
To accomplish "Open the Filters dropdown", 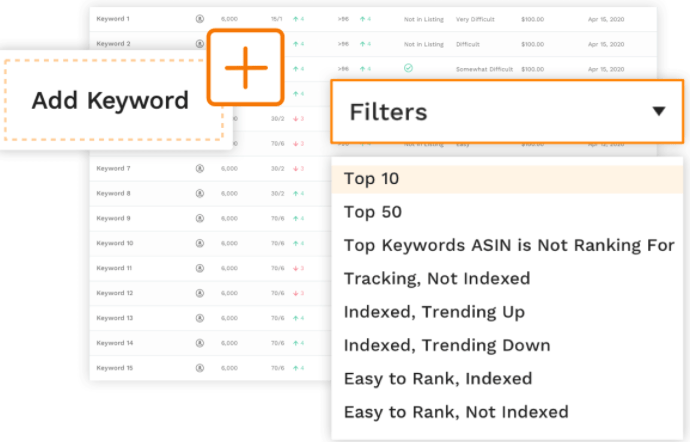I will click(x=507, y=111).
